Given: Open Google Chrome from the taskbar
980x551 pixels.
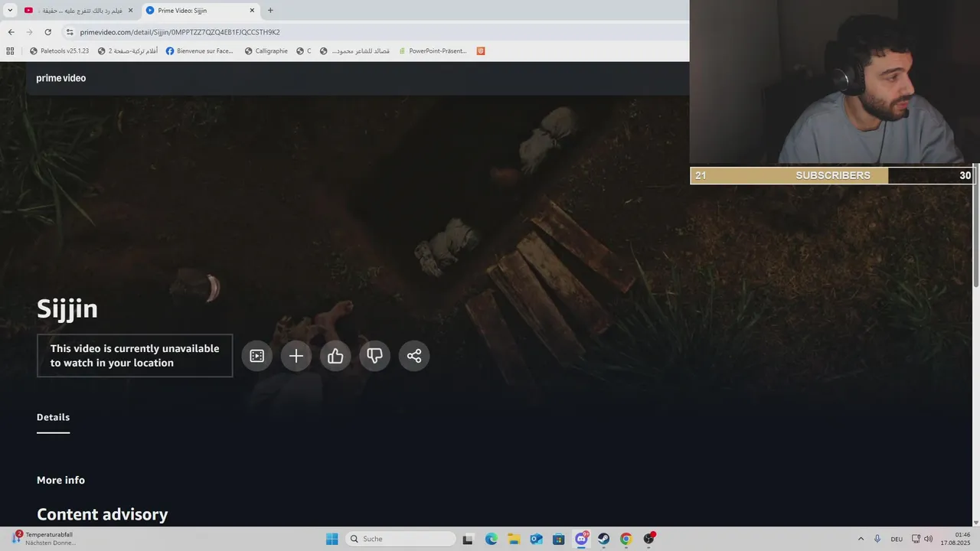Looking at the screenshot, I should [x=626, y=539].
